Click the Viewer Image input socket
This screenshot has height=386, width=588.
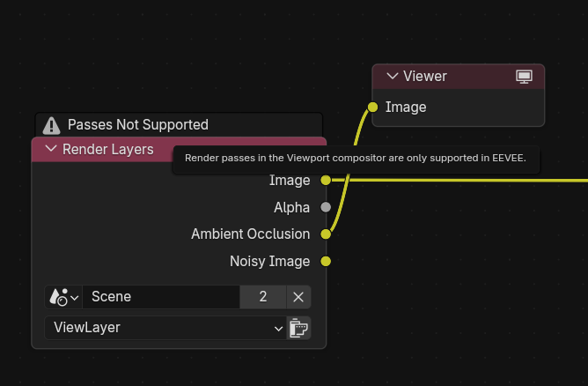pos(372,107)
